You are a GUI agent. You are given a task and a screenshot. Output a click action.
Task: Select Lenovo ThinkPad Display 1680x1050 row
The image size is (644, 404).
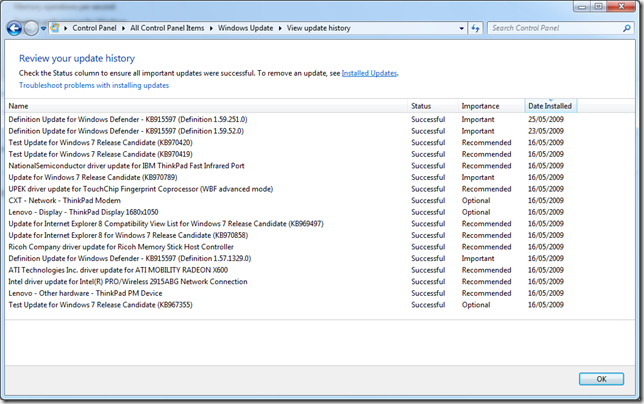pos(320,212)
